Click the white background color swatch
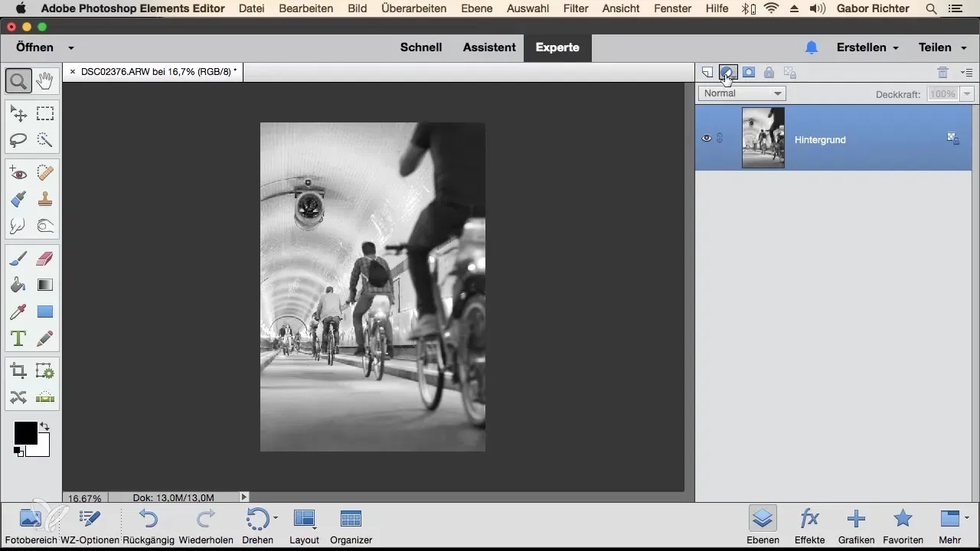The width and height of the screenshot is (980, 551). click(41, 448)
